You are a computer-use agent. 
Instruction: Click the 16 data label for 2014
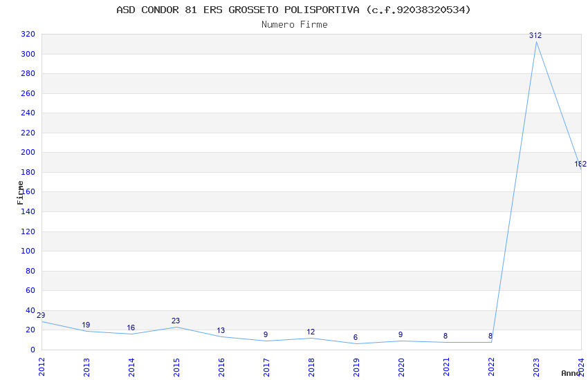[131, 328]
